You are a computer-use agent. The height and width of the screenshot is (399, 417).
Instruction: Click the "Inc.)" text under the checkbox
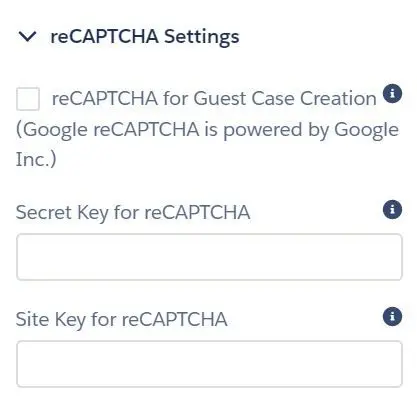click(36, 159)
